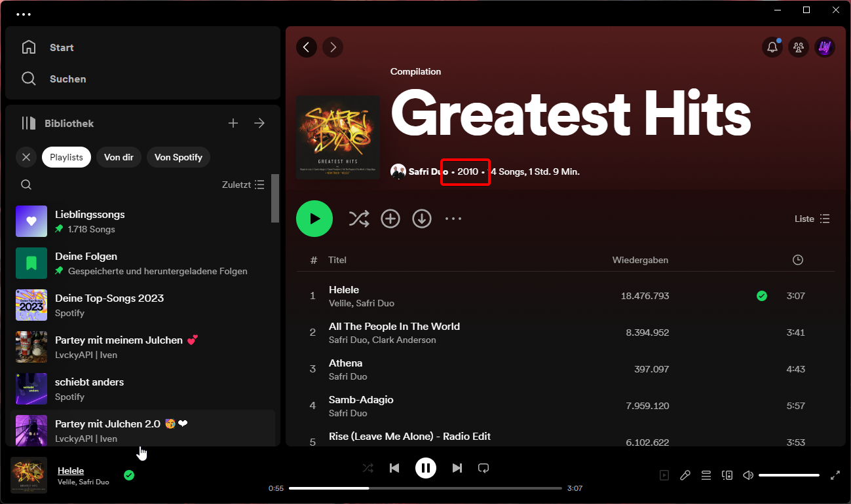Open the friend activity icon
851x504 pixels.
[798, 47]
